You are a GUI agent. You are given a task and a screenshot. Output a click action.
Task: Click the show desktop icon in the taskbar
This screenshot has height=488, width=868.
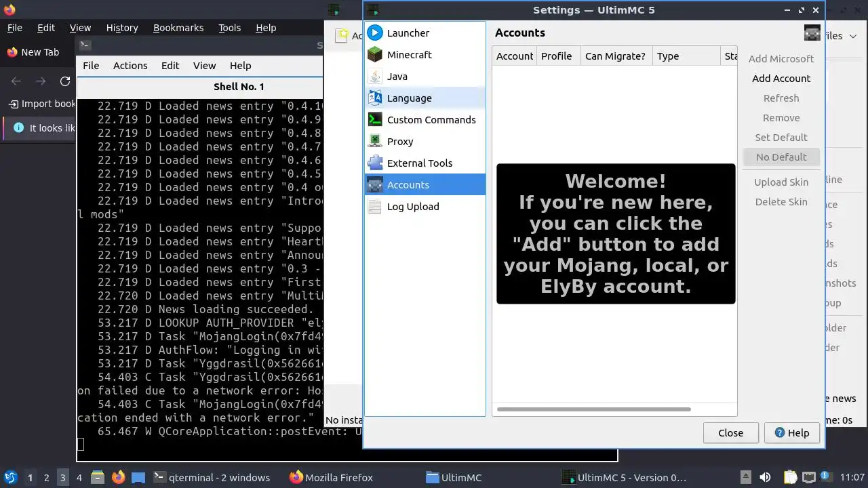pyautogui.click(x=138, y=477)
